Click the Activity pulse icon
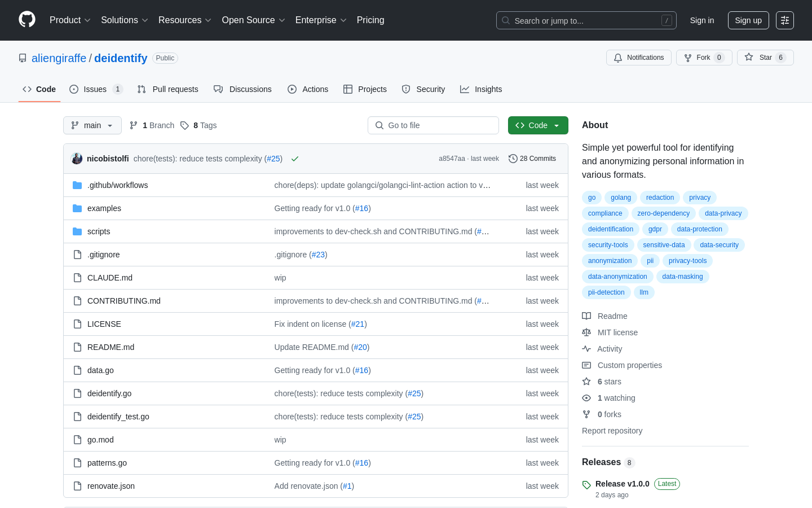 click(x=586, y=349)
